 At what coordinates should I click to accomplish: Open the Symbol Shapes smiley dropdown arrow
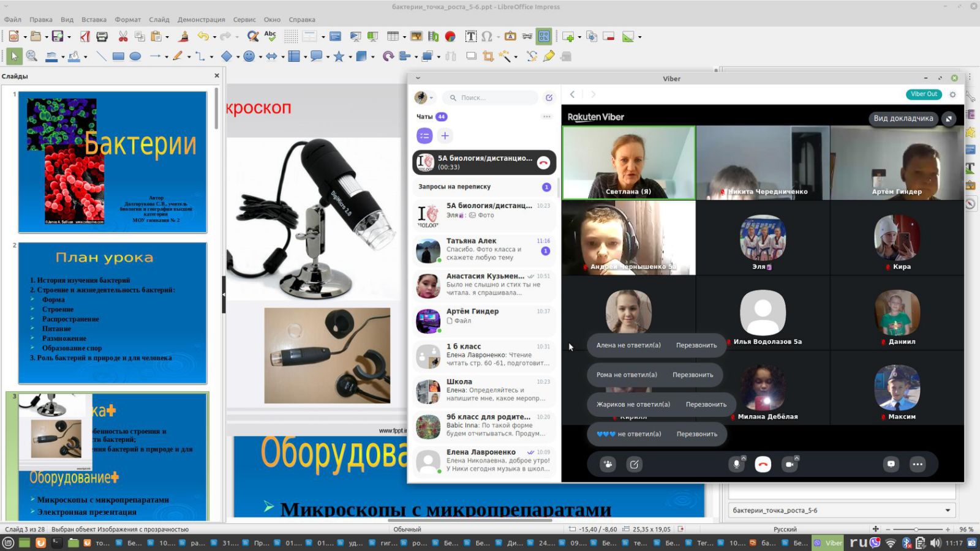click(260, 57)
